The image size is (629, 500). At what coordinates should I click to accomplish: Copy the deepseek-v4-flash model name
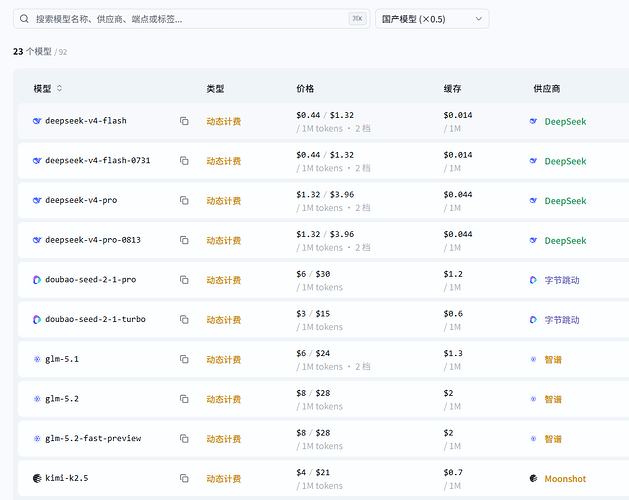point(184,121)
